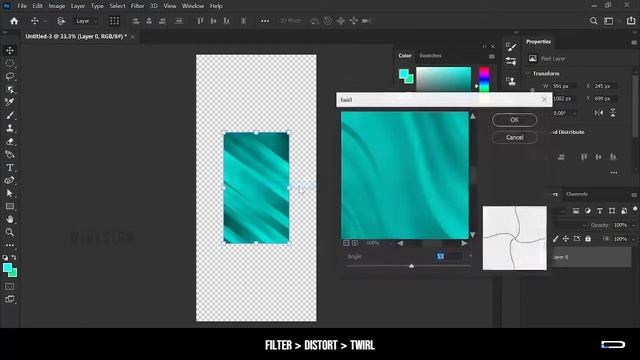Screen dimensions: 640x360
Task: Open the Image menu
Action: coord(57,6)
